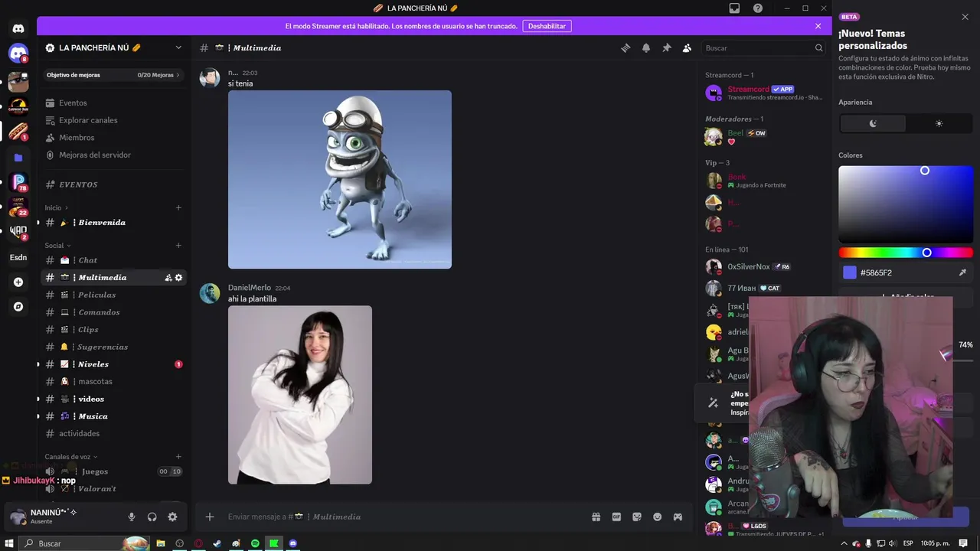This screenshot has width=980, height=551.
Task: Open Steam from the Windows taskbar
Action: pos(217,543)
